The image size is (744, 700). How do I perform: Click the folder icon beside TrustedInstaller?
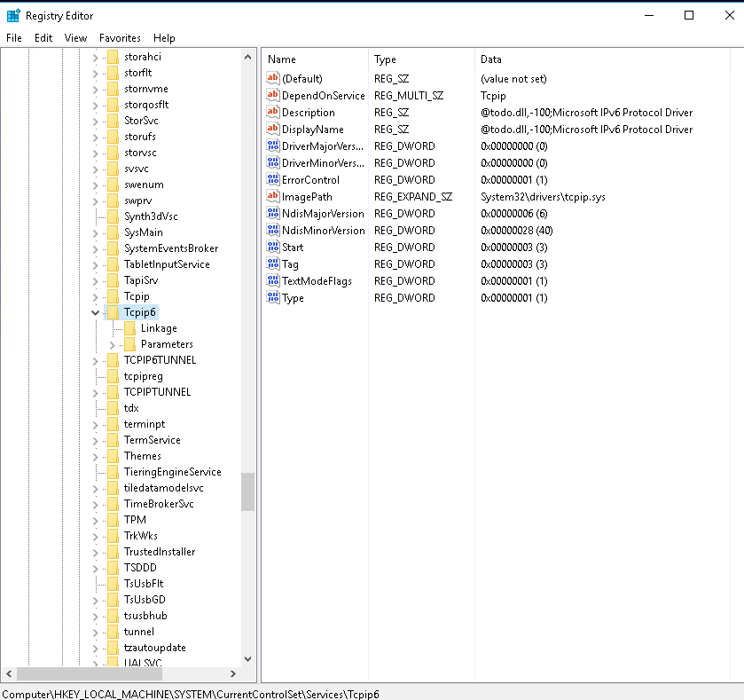pos(113,552)
